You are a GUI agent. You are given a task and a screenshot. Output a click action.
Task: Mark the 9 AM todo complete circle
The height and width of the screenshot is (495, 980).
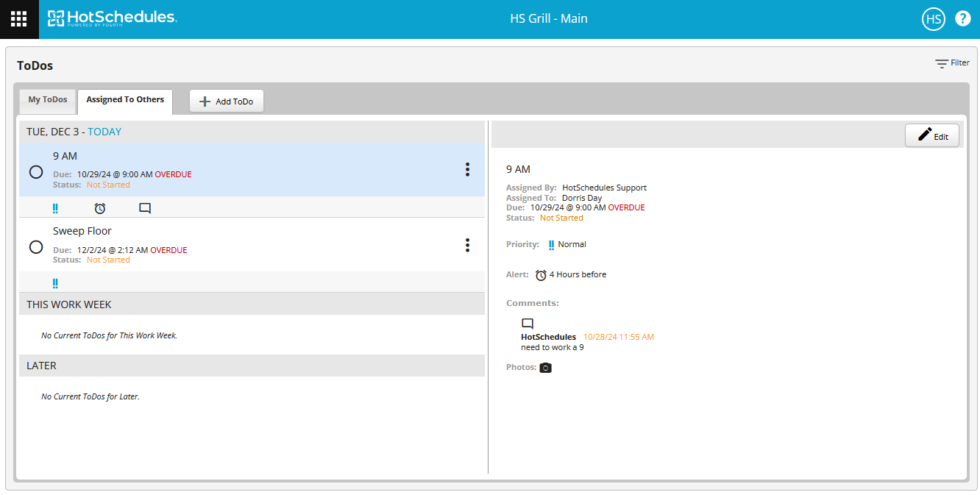[36, 172]
